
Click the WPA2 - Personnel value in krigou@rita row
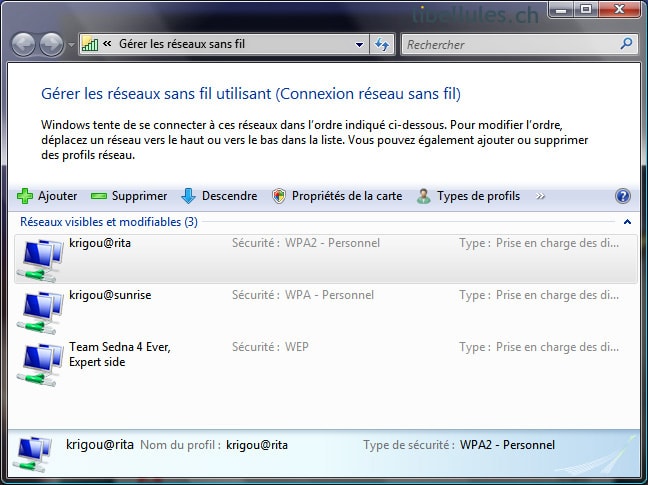(x=332, y=243)
